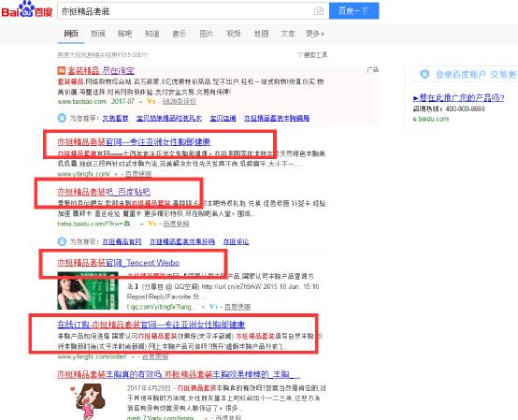Open 亦挺精品套装官网—专注亚洲女性胸部健康 result
Viewport: 518px width, 420px height.
(x=134, y=142)
